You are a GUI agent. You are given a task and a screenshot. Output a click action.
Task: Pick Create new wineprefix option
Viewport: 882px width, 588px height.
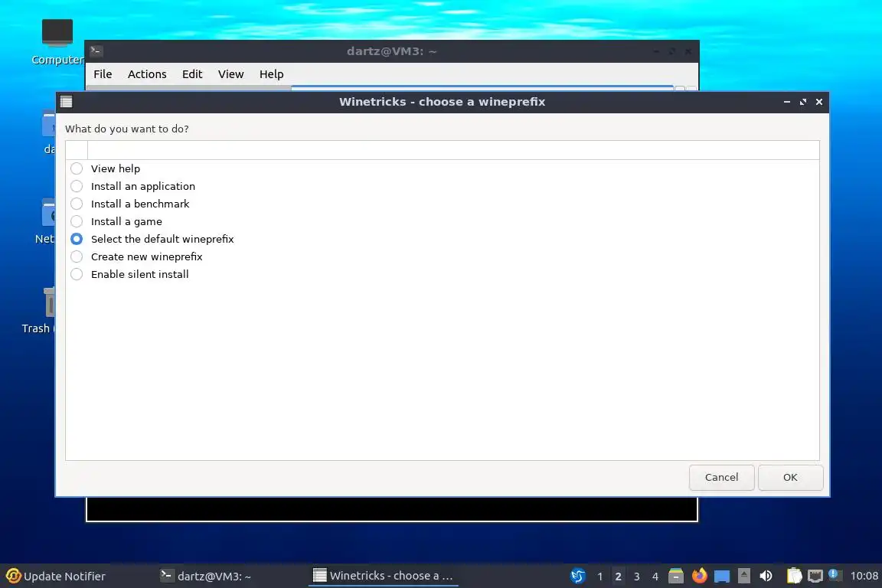click(77, 256)
